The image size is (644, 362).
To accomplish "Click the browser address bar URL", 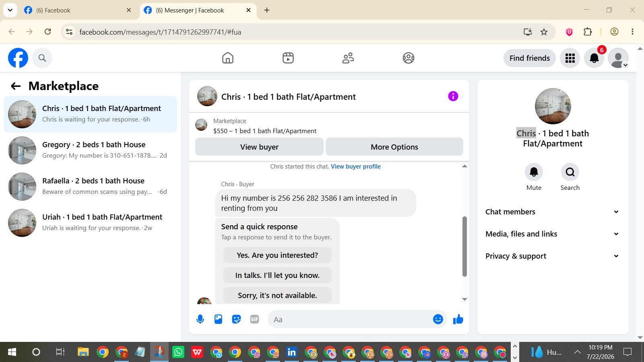I will pyautogui.click(x=160, y=32).
